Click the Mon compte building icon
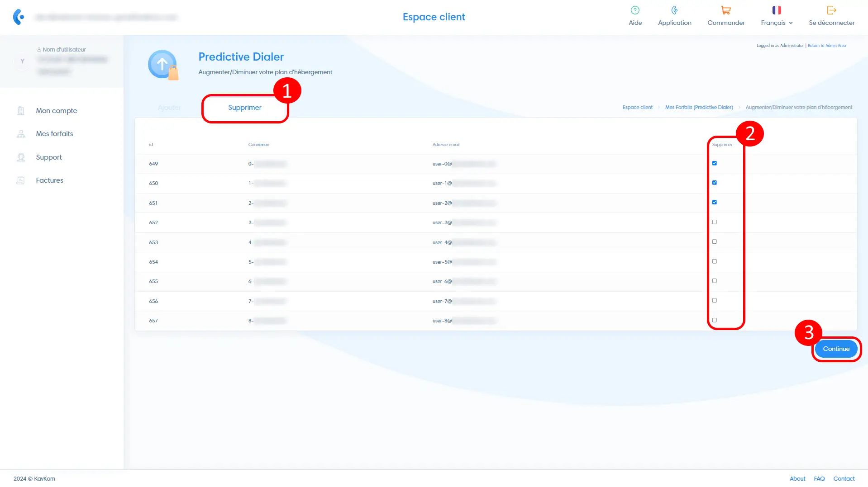 pos(21,111)
